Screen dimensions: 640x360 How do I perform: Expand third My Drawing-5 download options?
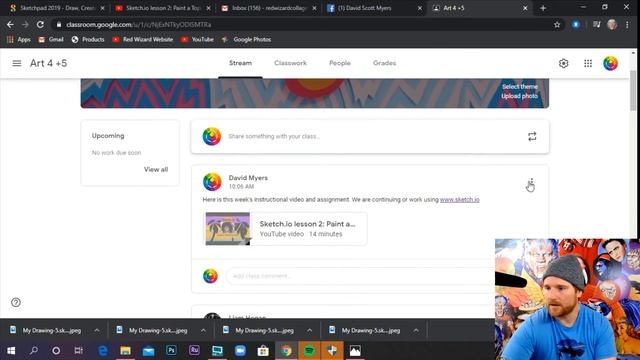pyautogui.click(x=309, y=330)
